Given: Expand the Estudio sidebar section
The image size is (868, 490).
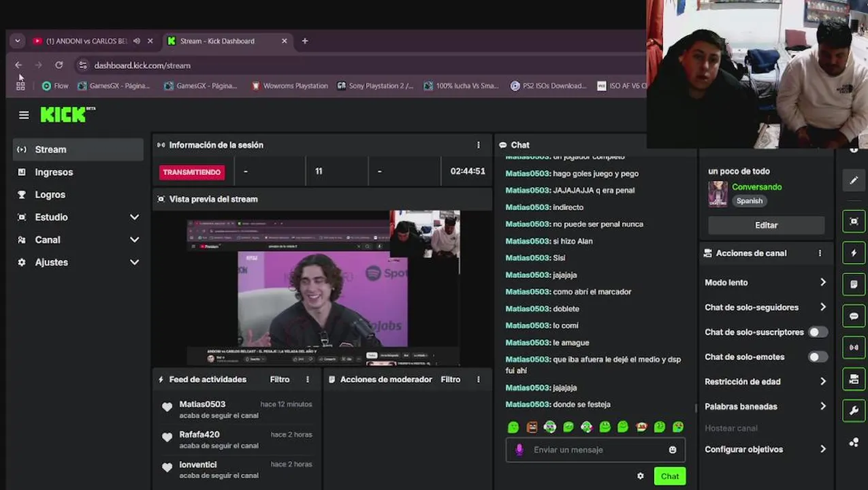Looking at the screenshot, I should tap(135, 217).
